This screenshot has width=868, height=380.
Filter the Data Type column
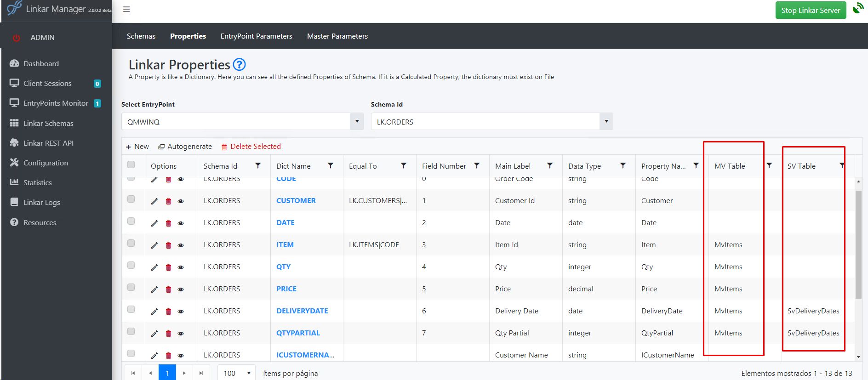(x=623, y=165)
